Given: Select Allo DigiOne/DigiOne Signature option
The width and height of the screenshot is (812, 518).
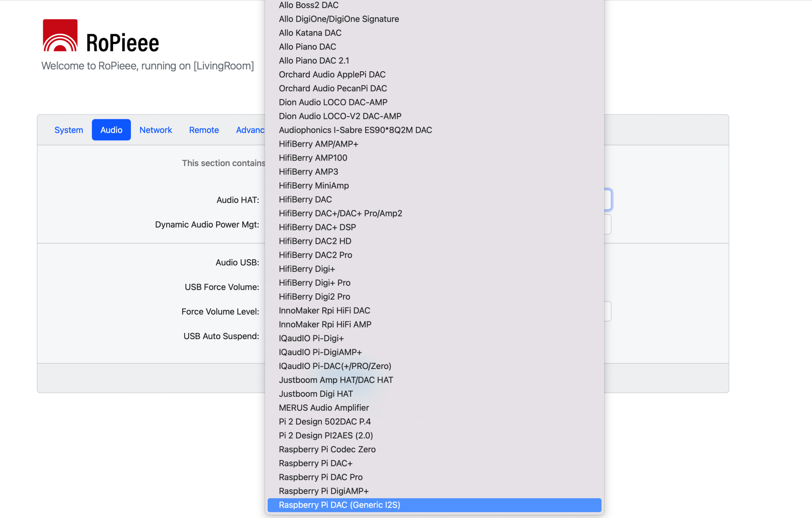Looking at the screenshot, I should [435, 19].
